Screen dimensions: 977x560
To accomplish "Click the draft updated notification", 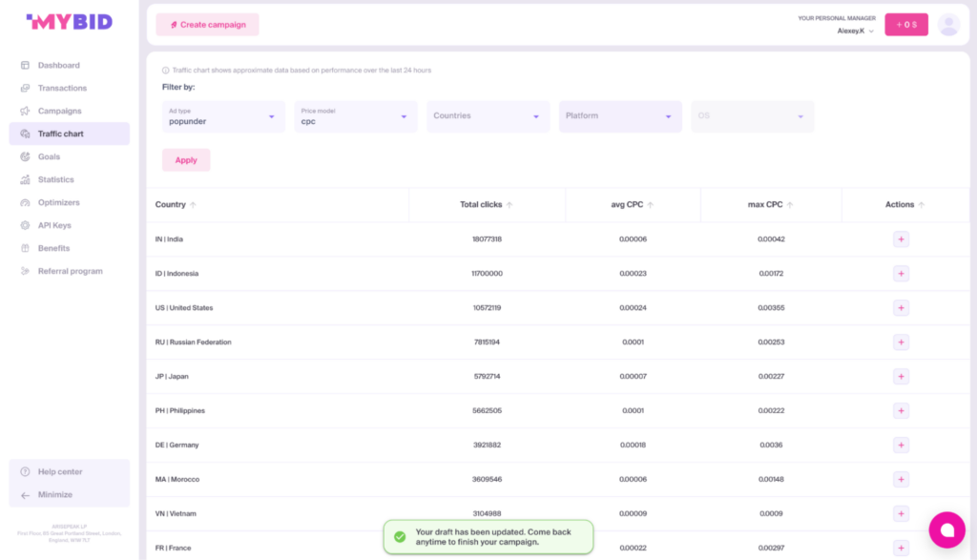I will pos(488,537).
